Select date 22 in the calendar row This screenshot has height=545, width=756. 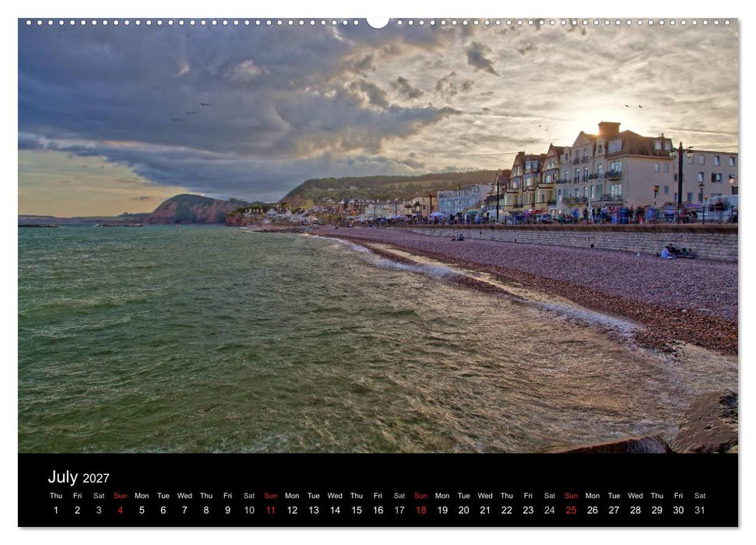pos(507,510)
